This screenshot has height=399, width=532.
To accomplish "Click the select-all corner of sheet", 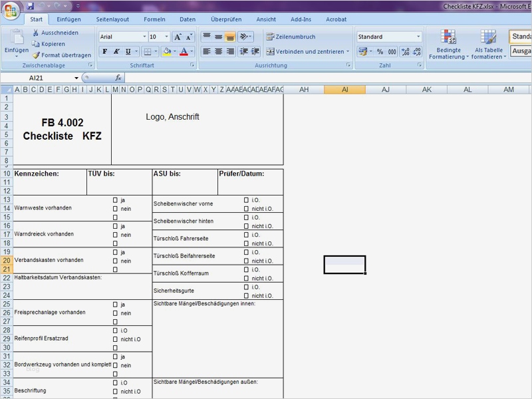I will [x=7, y=90].
